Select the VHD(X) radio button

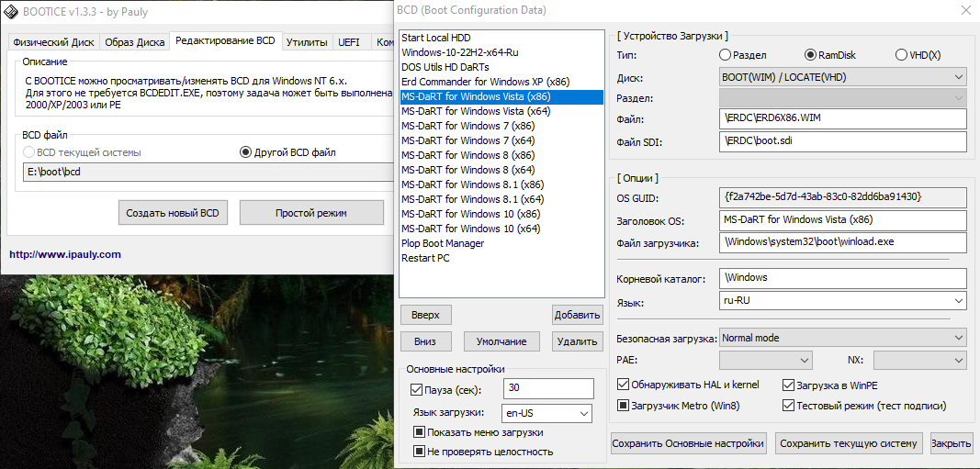[x=900, y=55]
